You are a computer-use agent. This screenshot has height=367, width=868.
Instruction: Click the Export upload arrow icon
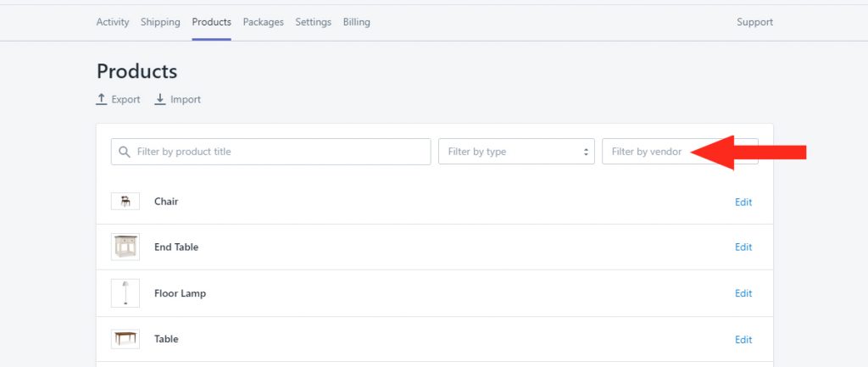tap(102, 99)
